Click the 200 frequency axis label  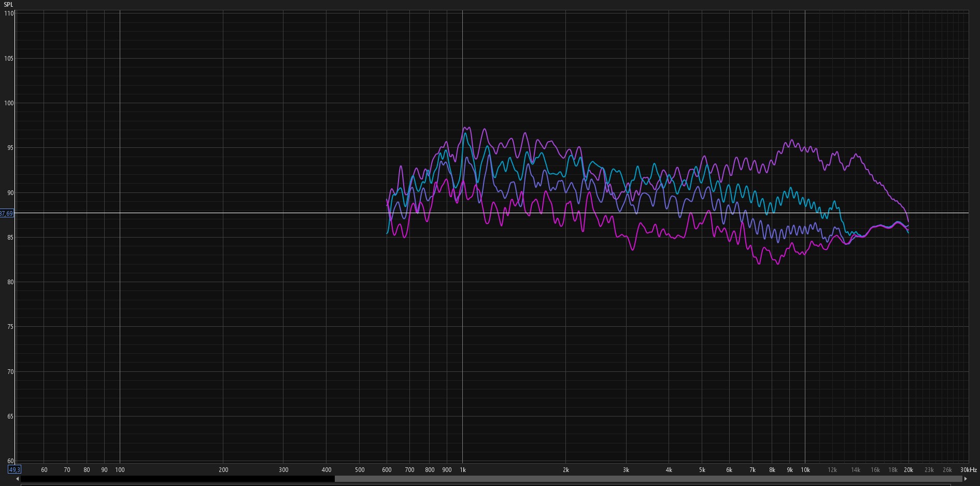223,470
